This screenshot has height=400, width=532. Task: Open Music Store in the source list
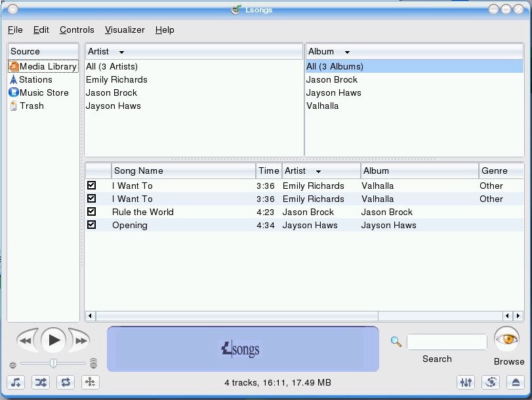click(43, 92)
